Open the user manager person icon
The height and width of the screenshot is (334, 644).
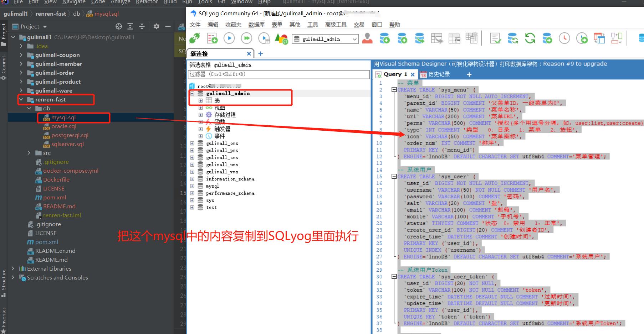coord(367,38)
